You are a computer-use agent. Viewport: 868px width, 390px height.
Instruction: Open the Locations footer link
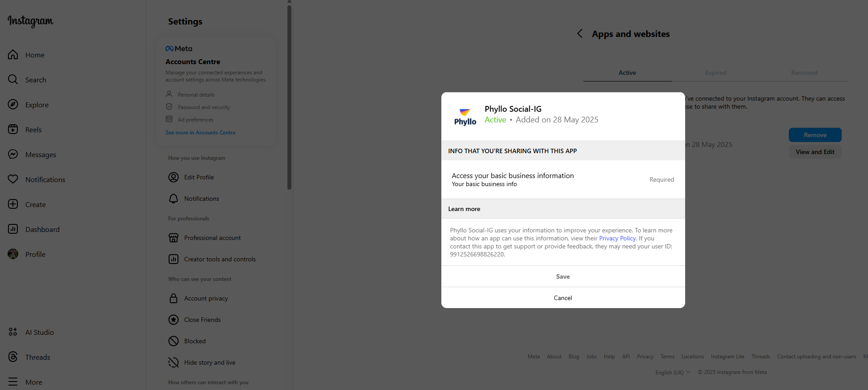692,357
